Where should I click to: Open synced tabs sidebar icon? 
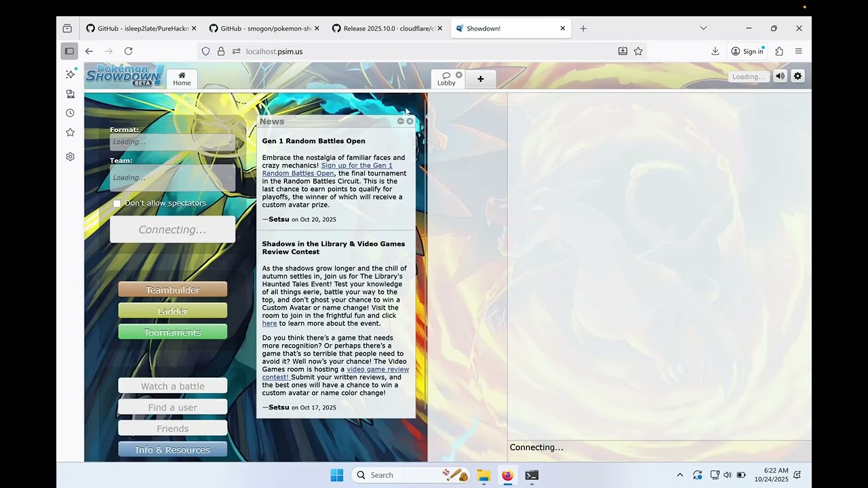coord(70,94)
